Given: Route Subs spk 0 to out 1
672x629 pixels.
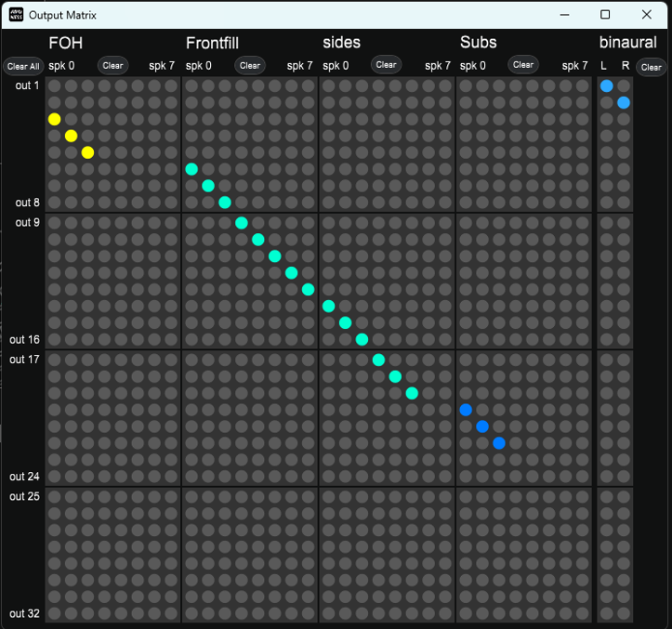Looking at the screenshot, I should pyautogui.click(x=466, y=86).
